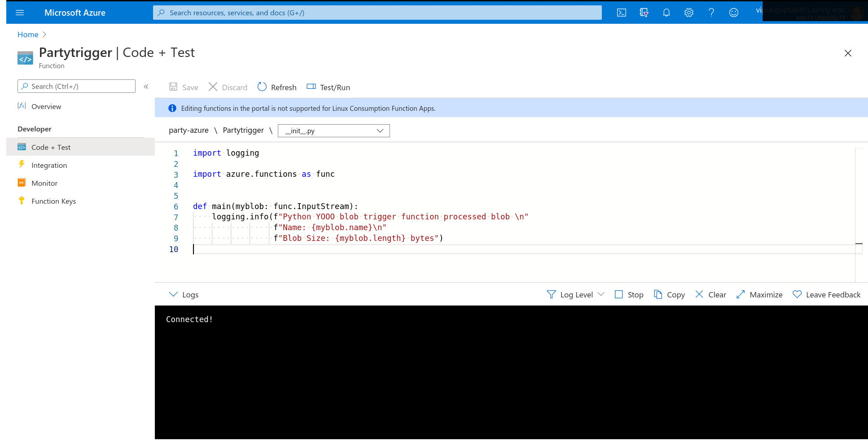Click Discard changes
The image size is (868, 441).
click(228, 87)
